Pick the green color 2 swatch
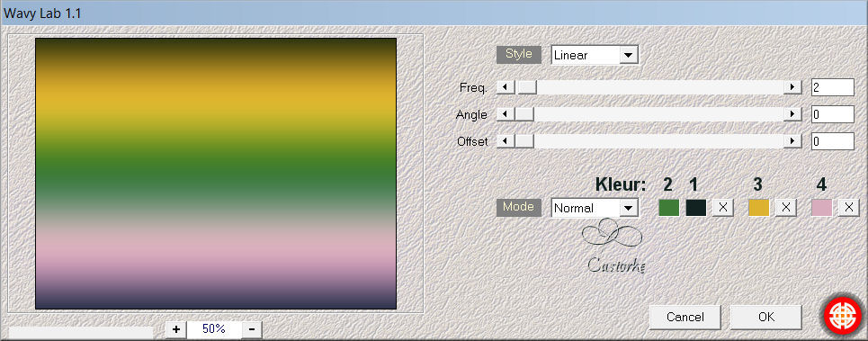The image size is (868, 341). point(668,208)
